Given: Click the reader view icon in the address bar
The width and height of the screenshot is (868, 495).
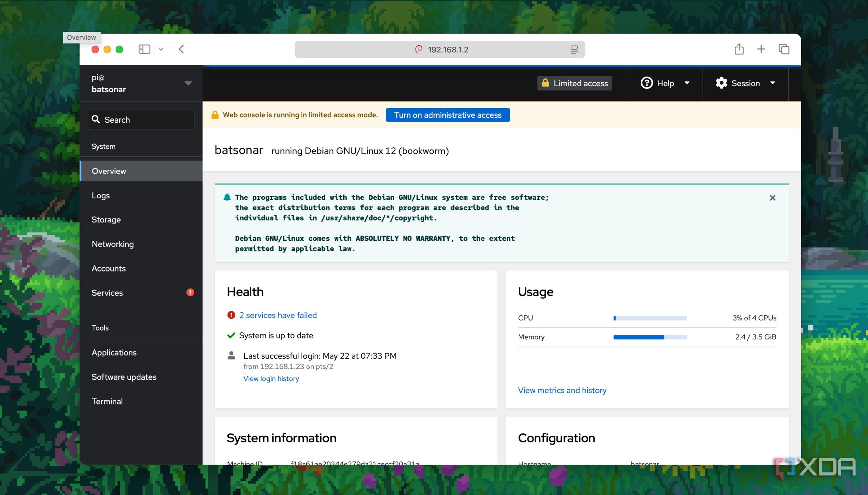Looking at the screenshot, I should tap(574, 49).
